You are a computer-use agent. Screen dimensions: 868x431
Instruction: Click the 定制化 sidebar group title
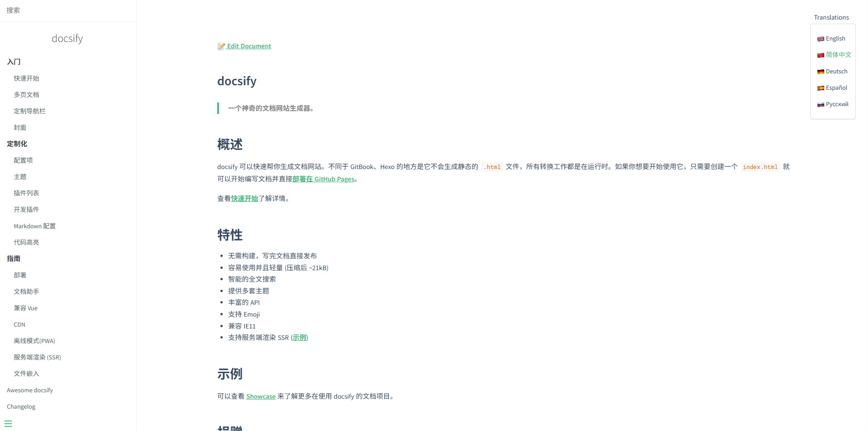(x=17, y=144)
